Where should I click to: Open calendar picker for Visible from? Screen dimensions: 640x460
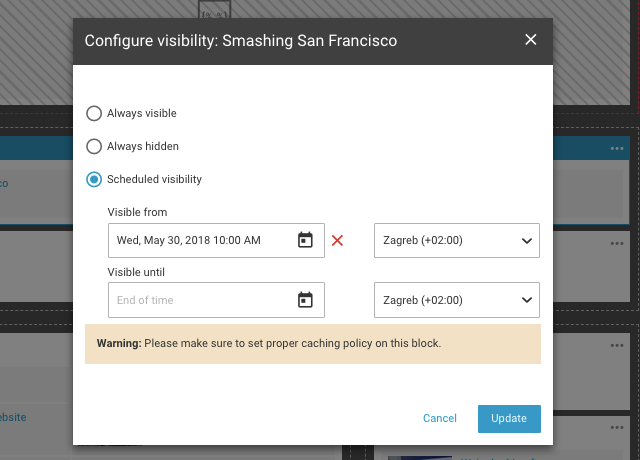[306, 240]
